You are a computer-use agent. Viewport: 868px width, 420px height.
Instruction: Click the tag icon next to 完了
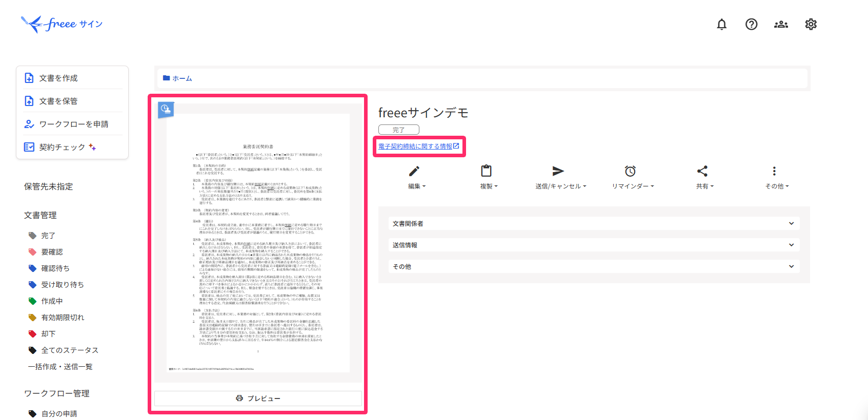point(32,236)
